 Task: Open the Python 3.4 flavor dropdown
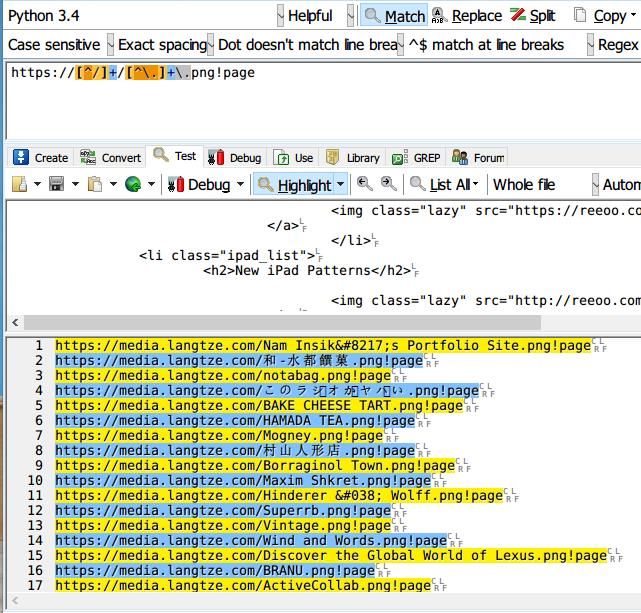(140, 16)
